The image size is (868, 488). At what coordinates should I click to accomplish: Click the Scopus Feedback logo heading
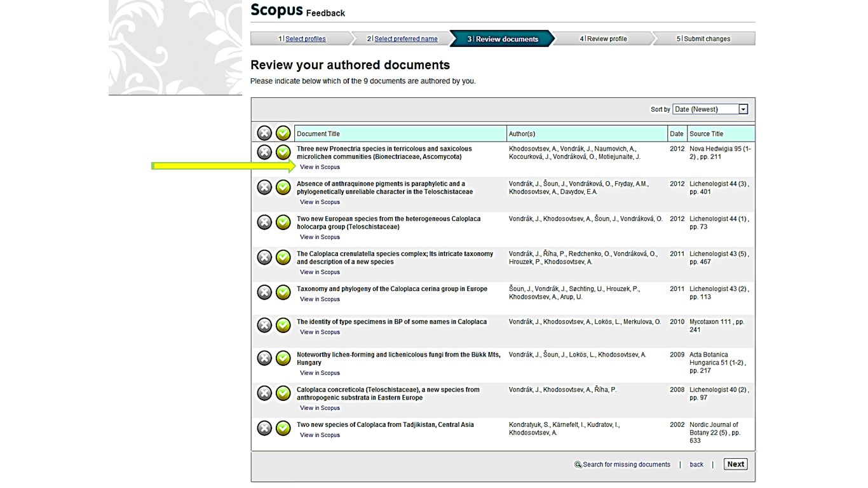point(297,11)
